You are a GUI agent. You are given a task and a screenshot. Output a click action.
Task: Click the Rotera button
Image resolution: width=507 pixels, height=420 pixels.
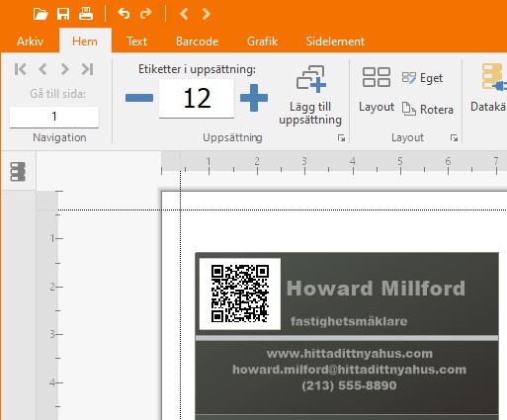(x=428, y=109)
